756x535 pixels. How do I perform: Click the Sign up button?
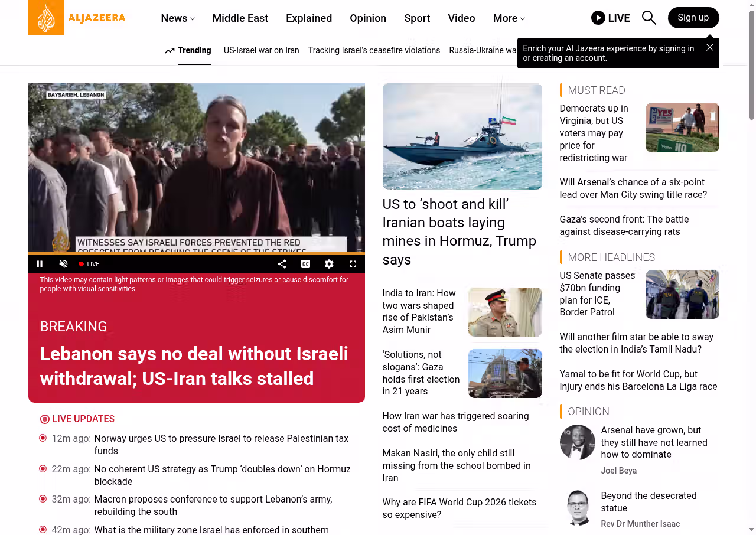click(693, 18)
